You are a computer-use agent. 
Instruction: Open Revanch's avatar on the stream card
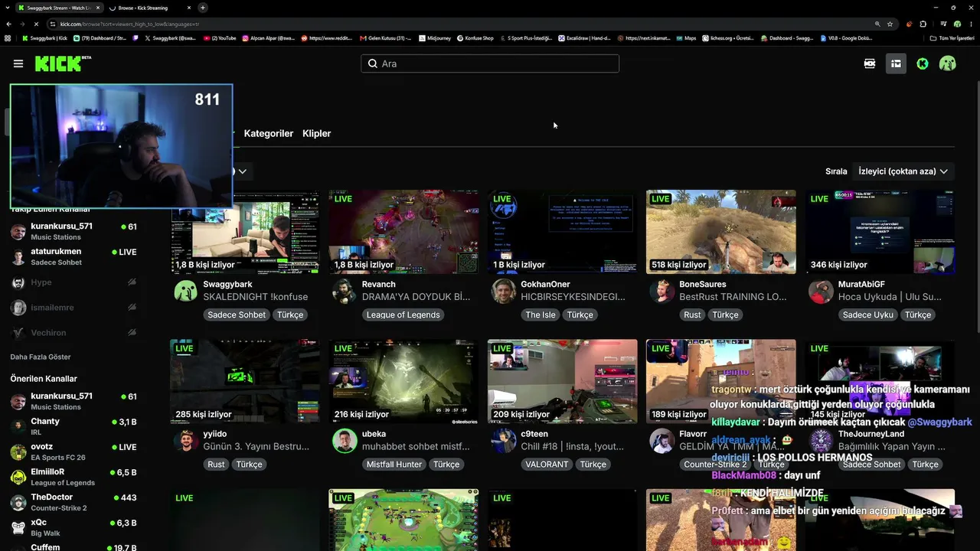click(345, 291)
